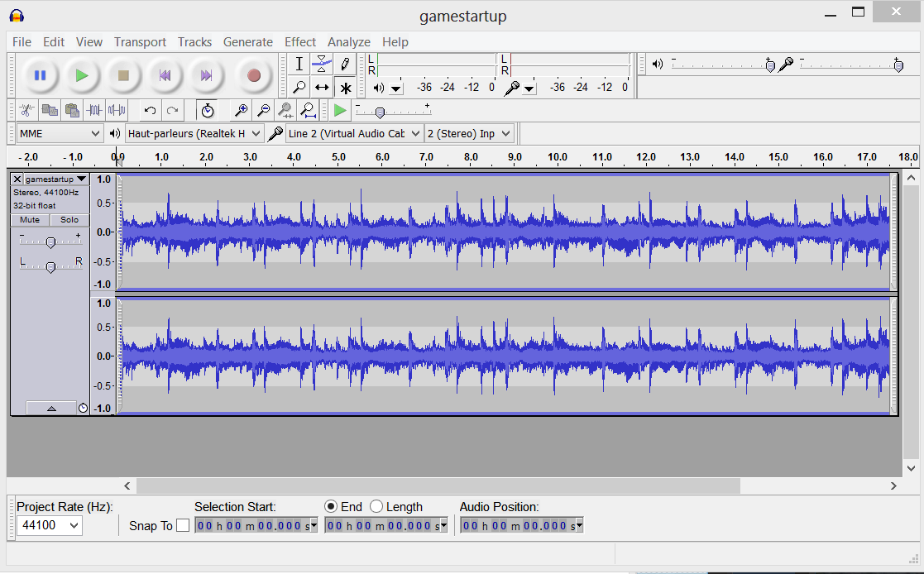This screenshot has height=574, width=924.
Task: Skip to start of the project
Action: (x=165, y=75)
